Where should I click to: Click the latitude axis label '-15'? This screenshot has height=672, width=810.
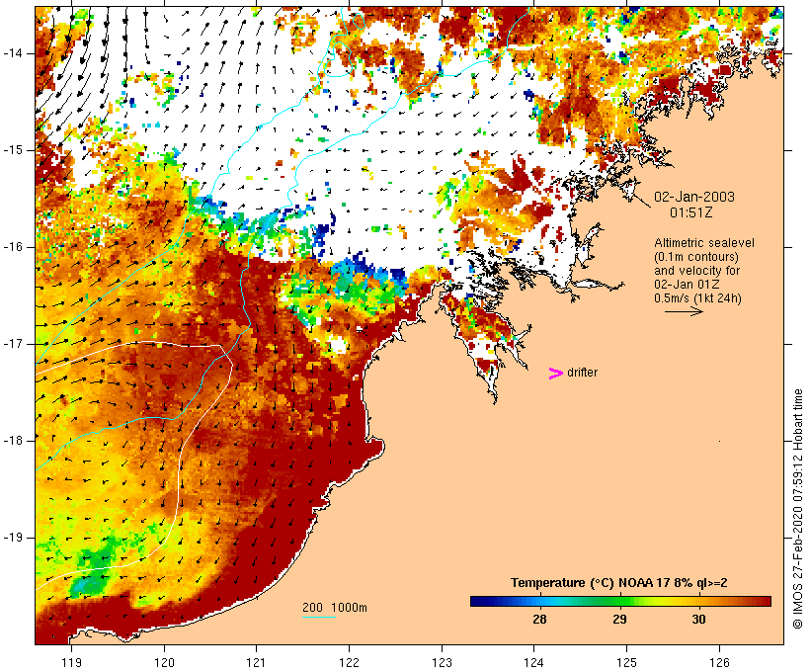tap(12, 150)
